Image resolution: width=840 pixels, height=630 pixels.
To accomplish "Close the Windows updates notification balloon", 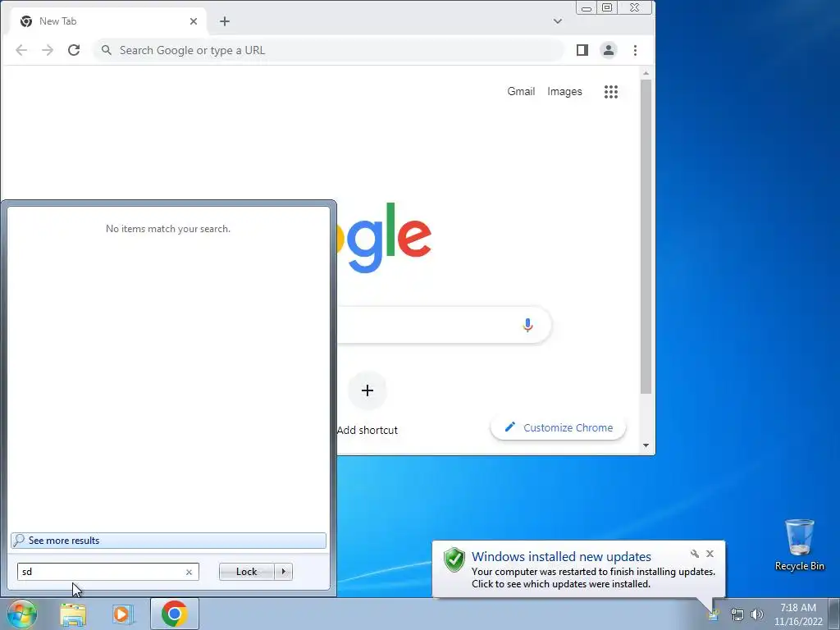I will [710, 554].
